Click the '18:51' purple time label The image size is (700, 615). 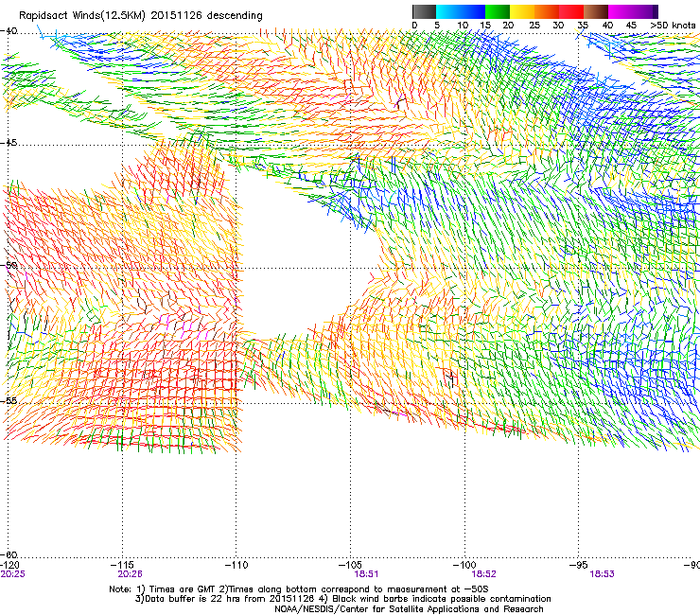tap(366, 574)
